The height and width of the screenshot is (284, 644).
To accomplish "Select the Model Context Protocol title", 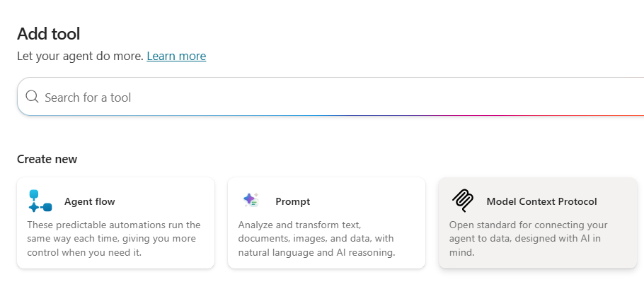I will pyautogui.click(x=541, y=201).
